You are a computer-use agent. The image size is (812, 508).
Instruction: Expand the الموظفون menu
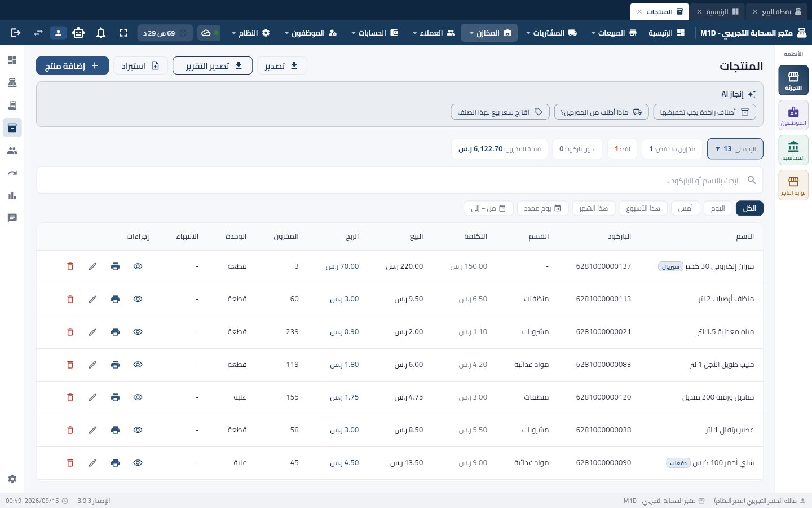311,33
